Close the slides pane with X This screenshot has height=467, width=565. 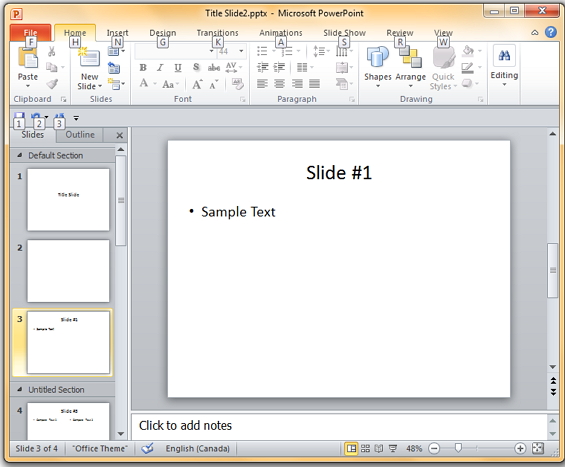pyautogui.click(x=120, y=135)
